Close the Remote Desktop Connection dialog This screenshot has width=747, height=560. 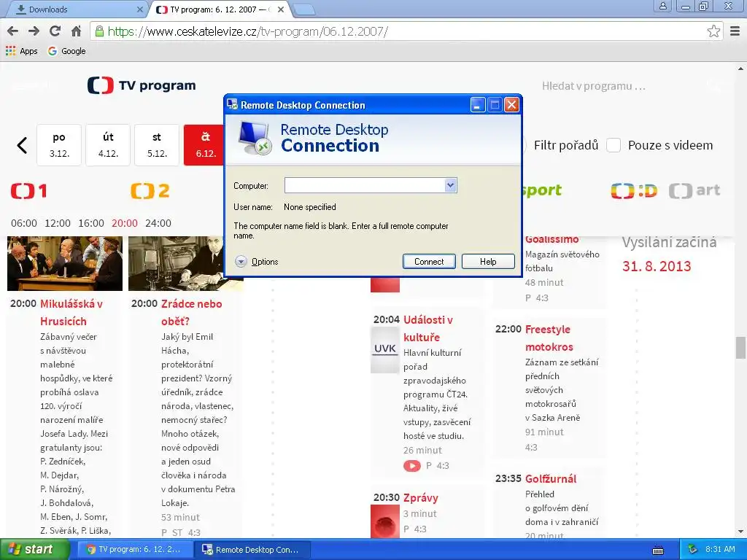tap(511, 105)
